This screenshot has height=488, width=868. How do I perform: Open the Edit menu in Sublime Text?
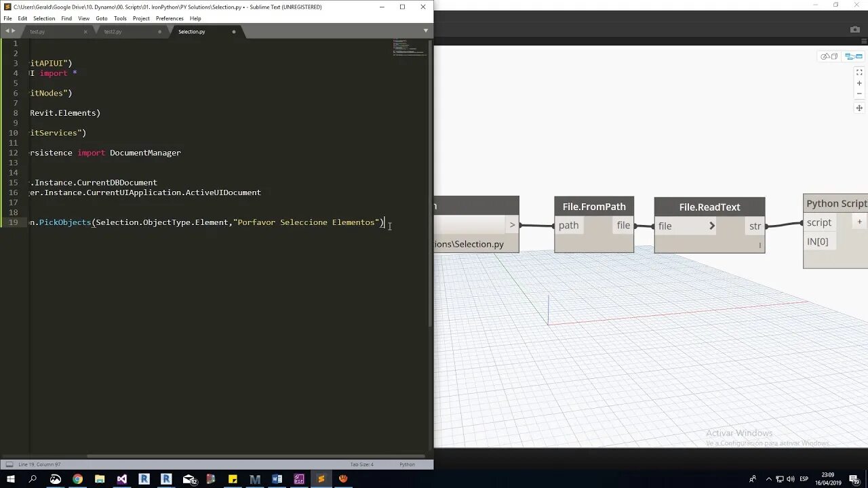coord(22,18)
